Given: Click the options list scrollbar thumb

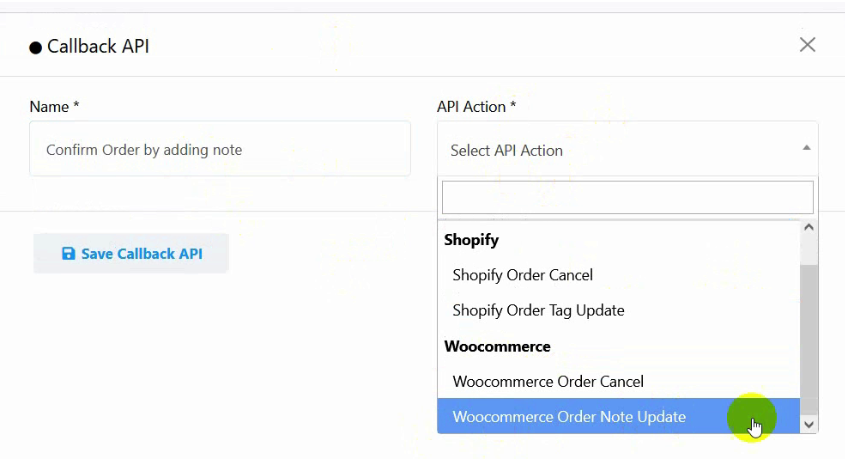Looking at the screenshot, I should click(x=809, y=340).
